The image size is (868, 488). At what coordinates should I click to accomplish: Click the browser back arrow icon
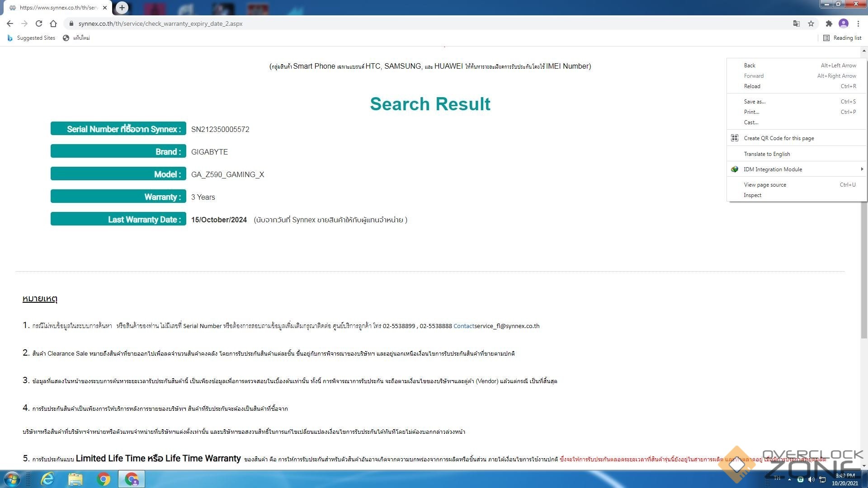[10, 23]
